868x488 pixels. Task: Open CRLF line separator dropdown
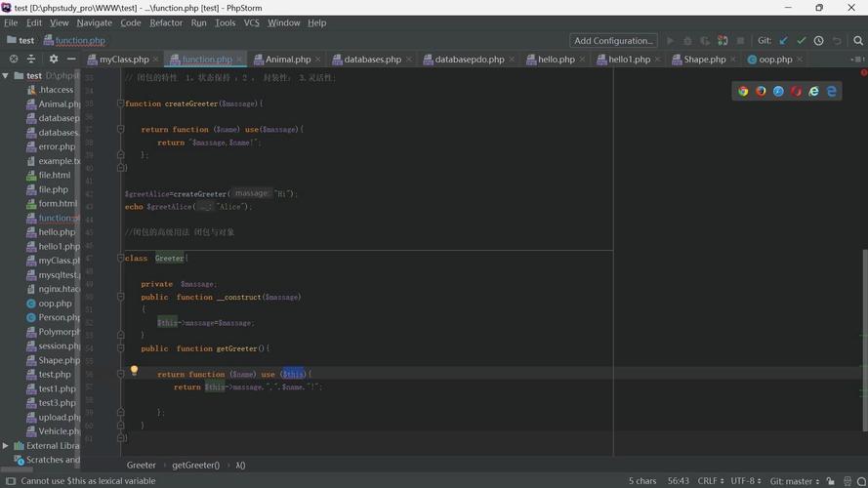[711, 481]
